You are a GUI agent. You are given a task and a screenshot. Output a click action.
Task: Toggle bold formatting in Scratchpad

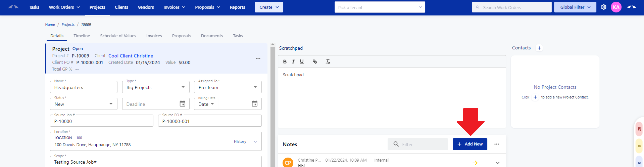(x=285, y=61)
